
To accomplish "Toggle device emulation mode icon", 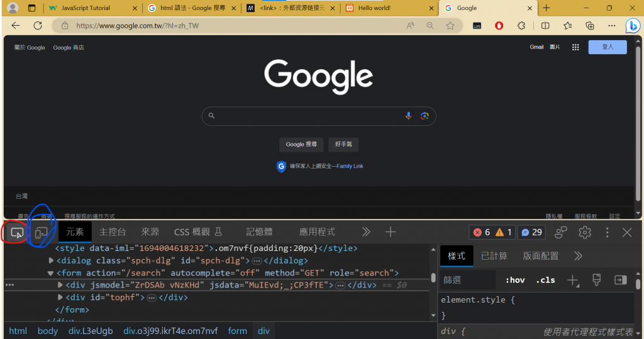I will pyautogui.click(x=41, y=233).
